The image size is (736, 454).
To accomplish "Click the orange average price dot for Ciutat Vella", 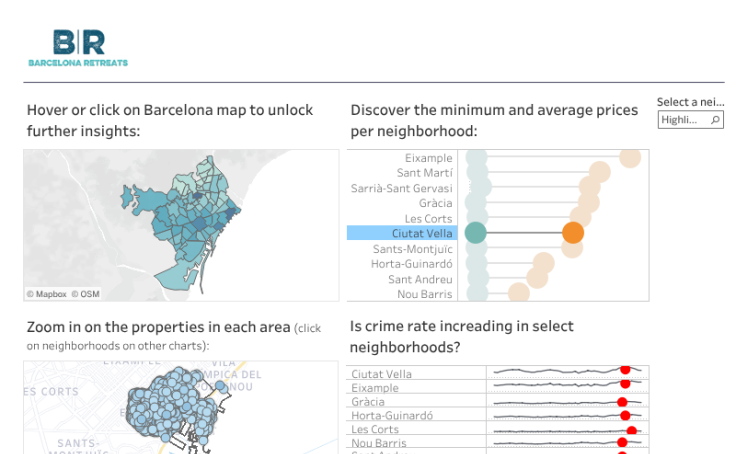I will (573, 233).
